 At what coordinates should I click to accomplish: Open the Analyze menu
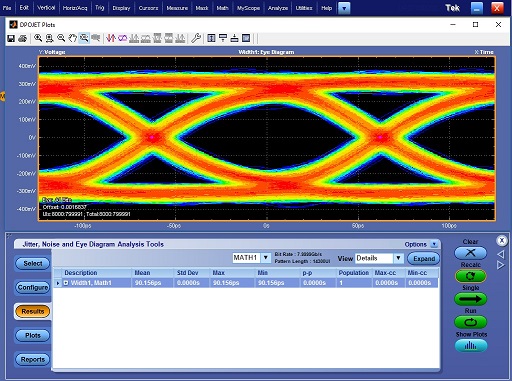click(x=278, y=8)
